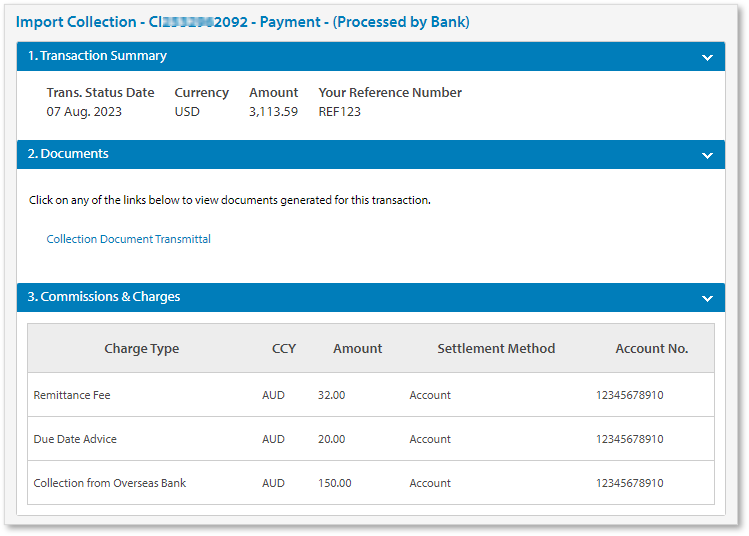This screenshot has width=749, height=536.
Task: Click the '2. Documents' header title
Action: (68, 154)
